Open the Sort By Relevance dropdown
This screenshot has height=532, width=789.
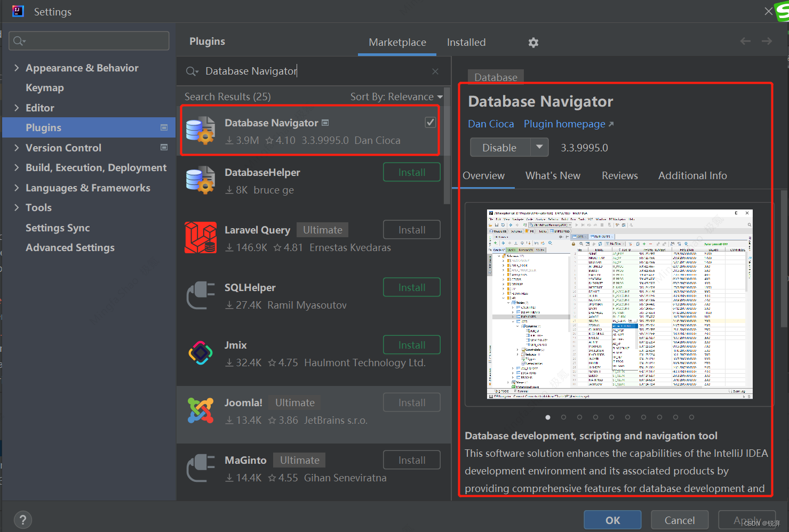(x=396, y=96)
